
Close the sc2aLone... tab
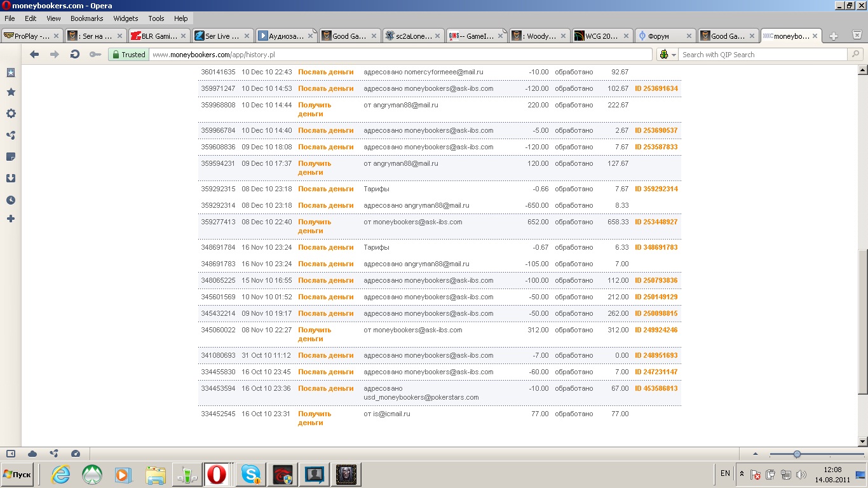point(437,36)
